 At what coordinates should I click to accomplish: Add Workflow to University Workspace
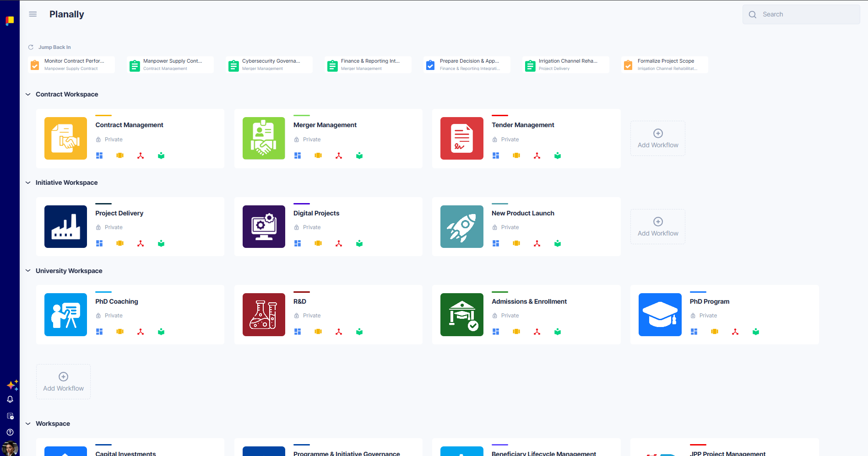pyautogui.click(x=63, y=382)
